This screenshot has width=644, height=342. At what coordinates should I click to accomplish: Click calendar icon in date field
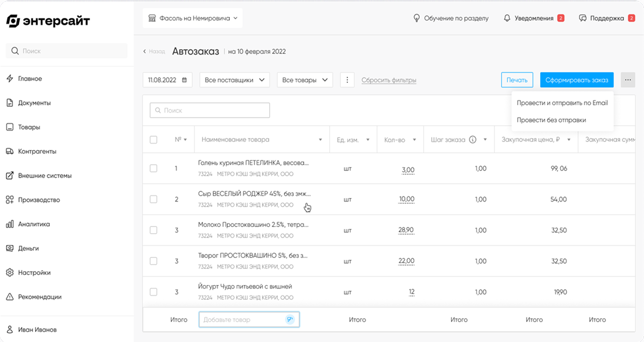[184, 80]
